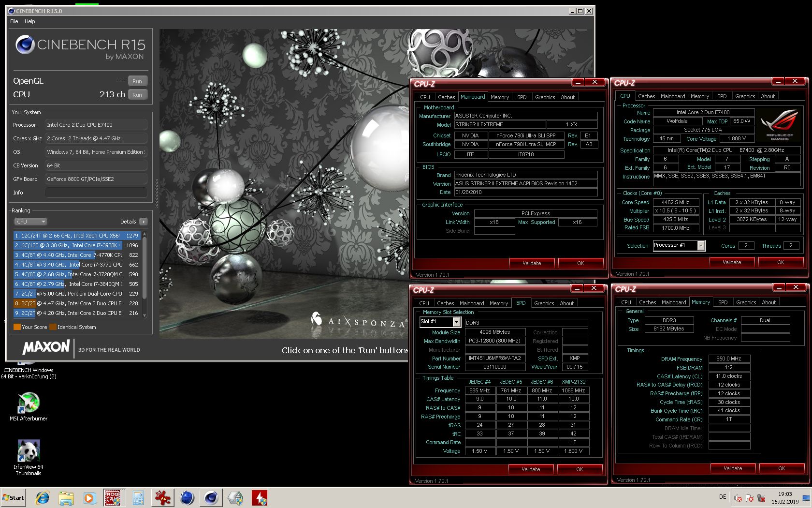Open the CPU ranking dropdown

click(30, 222)
